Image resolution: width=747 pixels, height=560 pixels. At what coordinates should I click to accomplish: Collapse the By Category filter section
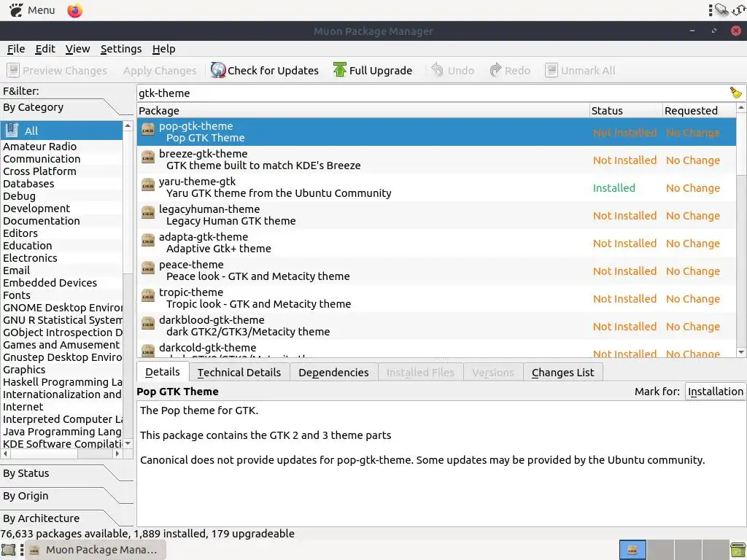point(66,107)
